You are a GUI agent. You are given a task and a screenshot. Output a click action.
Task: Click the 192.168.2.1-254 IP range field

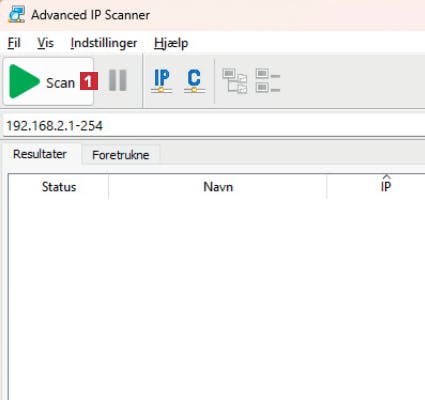click(x=214, y=126)
